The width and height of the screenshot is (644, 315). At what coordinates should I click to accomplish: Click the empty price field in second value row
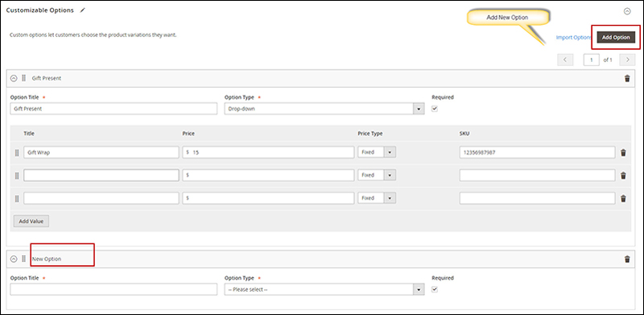[x=268, y=175]
